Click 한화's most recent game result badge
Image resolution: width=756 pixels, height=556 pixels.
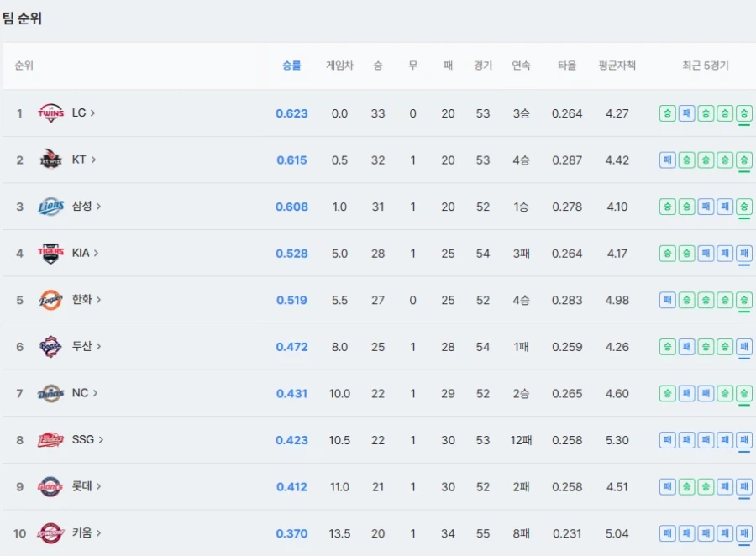pos(744,300)
